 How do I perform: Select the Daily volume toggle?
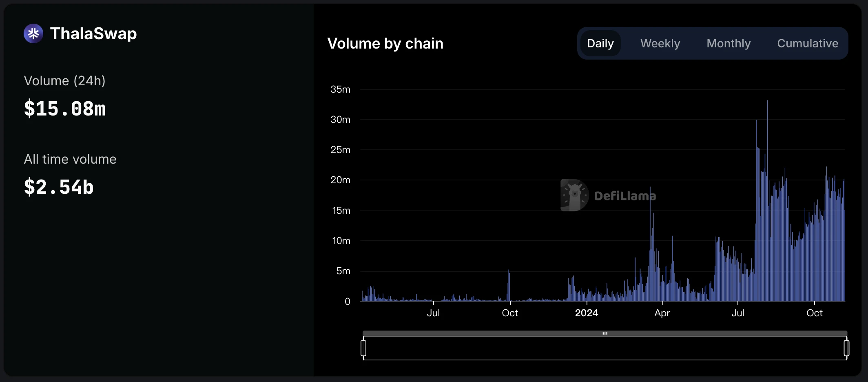[600, 43]
